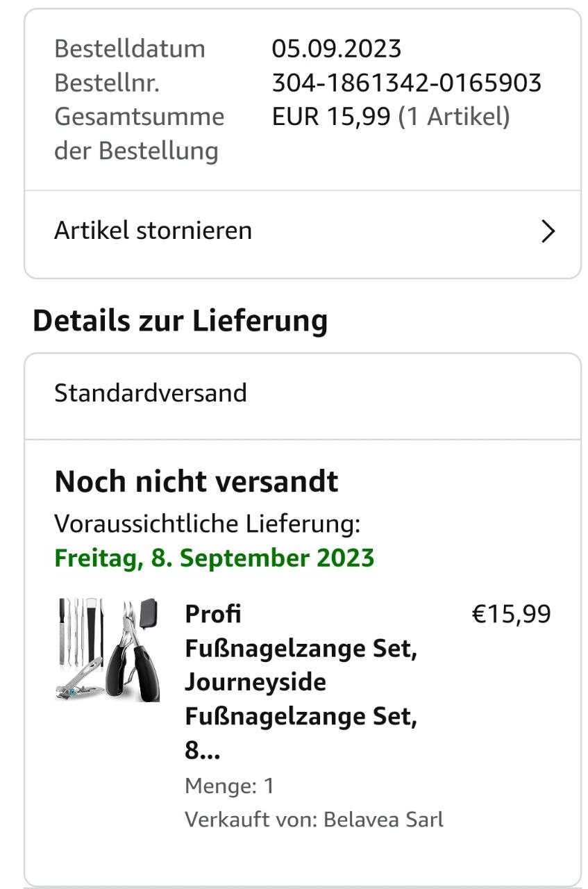Tap the green Freitag, 8. September 2023 date
Viewport: 588px width, 889px height.
pos(214,558)
